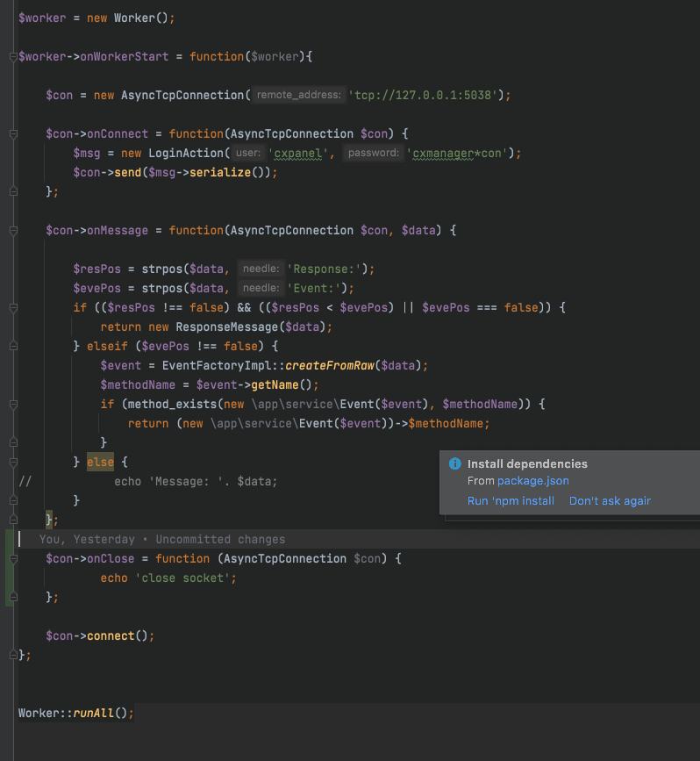Click the onClose property name

111,559
